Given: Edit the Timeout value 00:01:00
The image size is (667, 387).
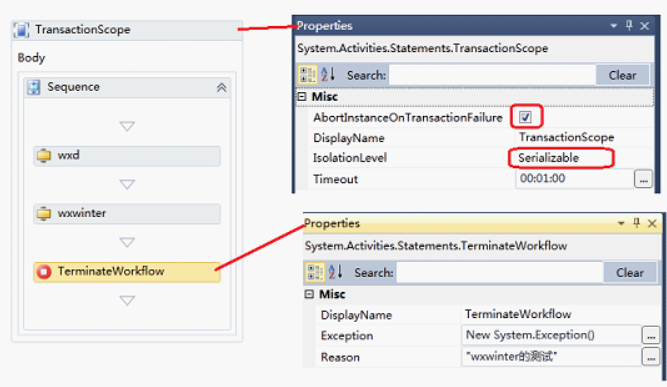Looking at the screenshot, I should coord(574,179).
